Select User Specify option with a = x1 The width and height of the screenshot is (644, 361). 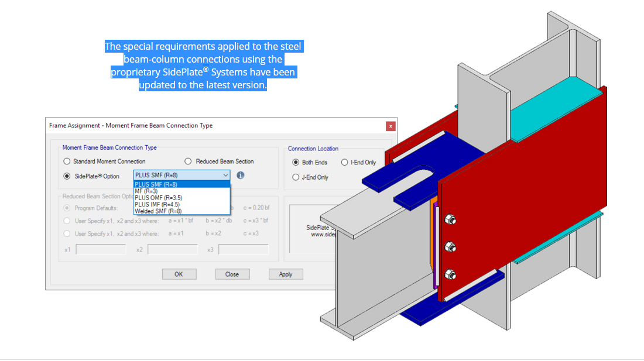pos(67,233)
